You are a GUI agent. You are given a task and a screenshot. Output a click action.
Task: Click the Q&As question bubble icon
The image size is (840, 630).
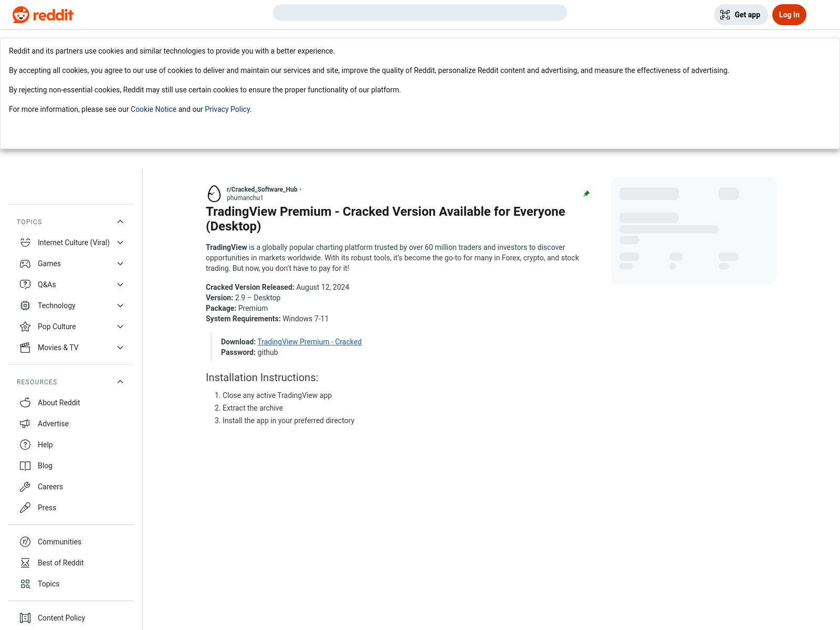[x=25, y=285]
